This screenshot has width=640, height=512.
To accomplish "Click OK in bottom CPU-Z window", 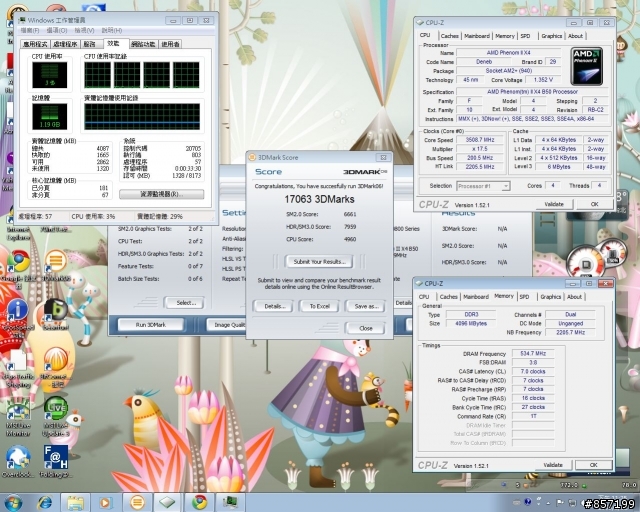I will click(593, 465).
